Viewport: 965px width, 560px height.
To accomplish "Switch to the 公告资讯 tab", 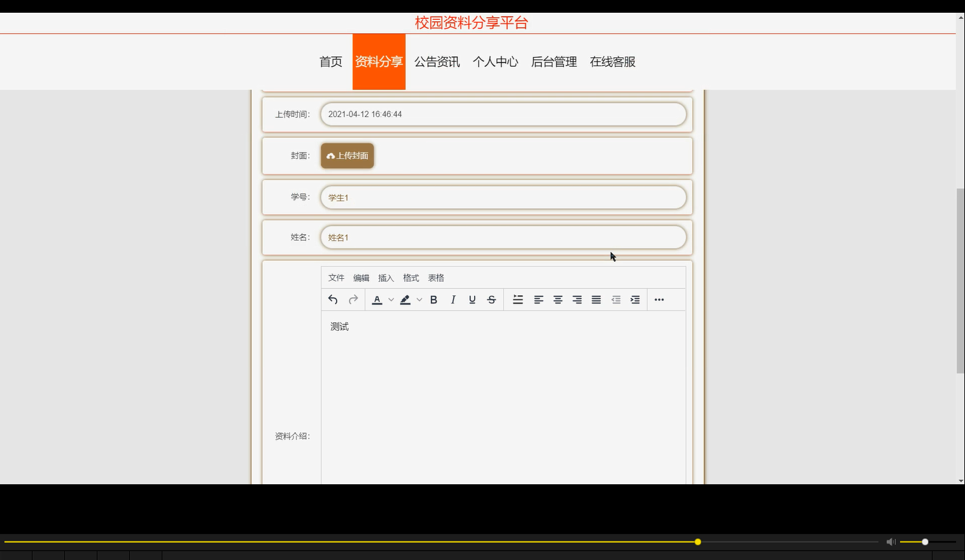I will [x=437, y=61].
